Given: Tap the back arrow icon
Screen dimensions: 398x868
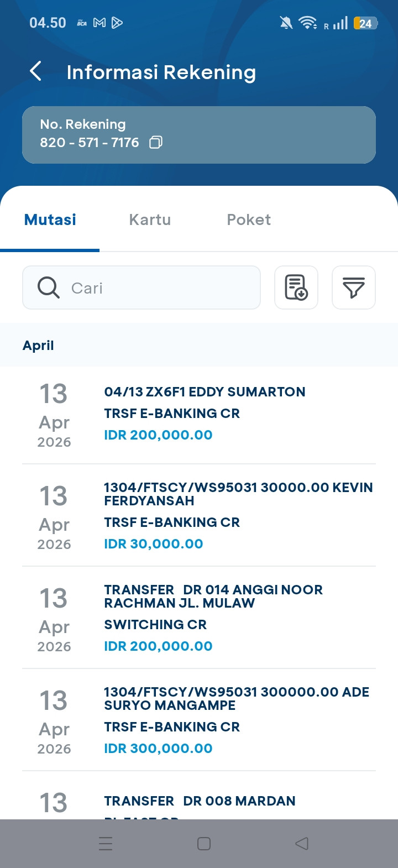Looking at the screenshot, I should click(36, 71).
